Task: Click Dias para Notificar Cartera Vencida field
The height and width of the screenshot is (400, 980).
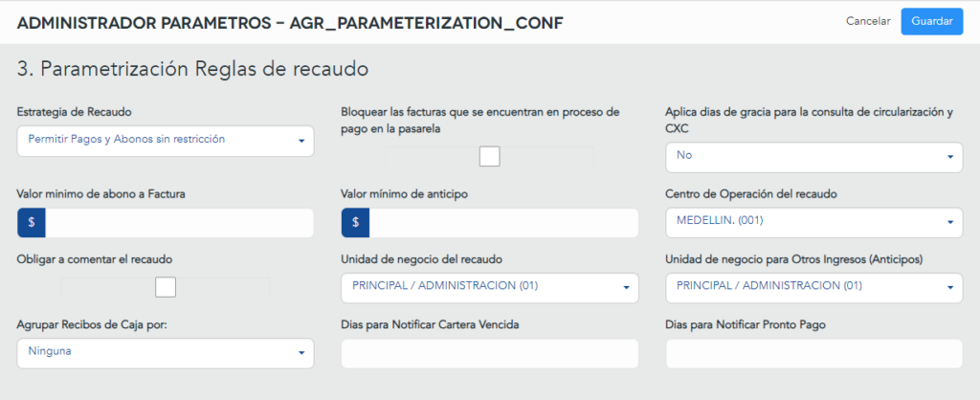Action: (490, 354)
